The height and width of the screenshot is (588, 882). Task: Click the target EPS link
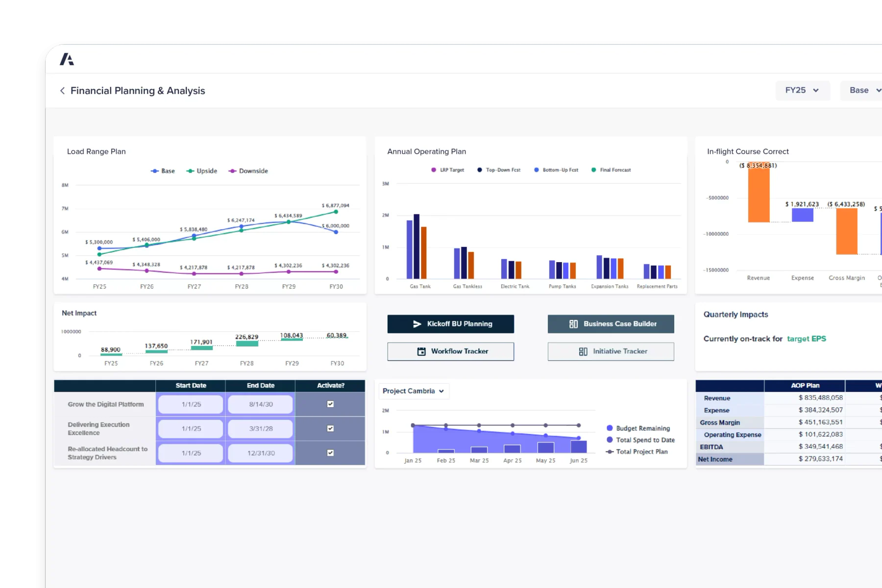click(806, 339)
